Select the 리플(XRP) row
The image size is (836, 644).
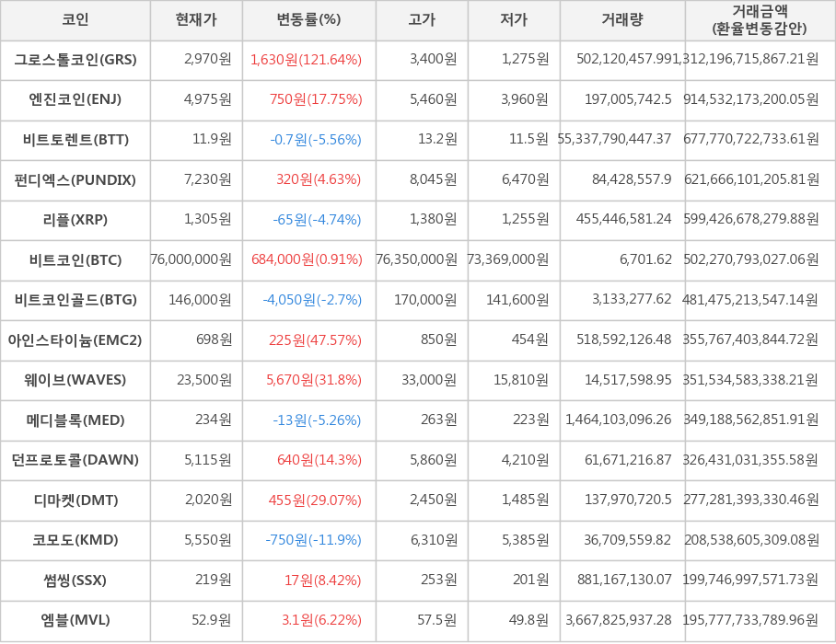click(x=75, y=221)
